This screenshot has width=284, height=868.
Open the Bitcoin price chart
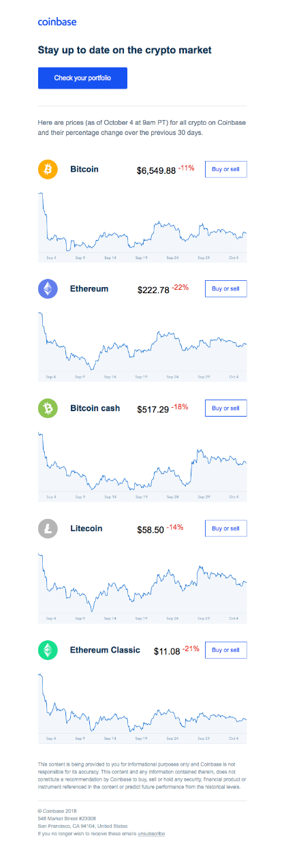click(142, 226)
